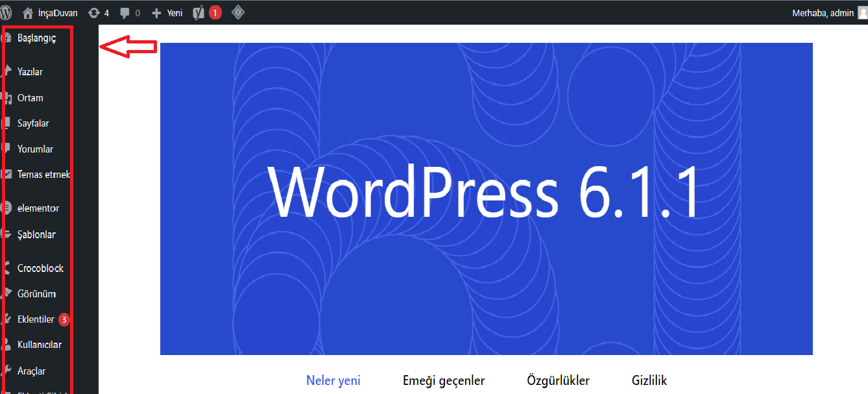Switch to Neler yeni tab
The height and width of the screenshot is (394, 868).
pos(333,380)
